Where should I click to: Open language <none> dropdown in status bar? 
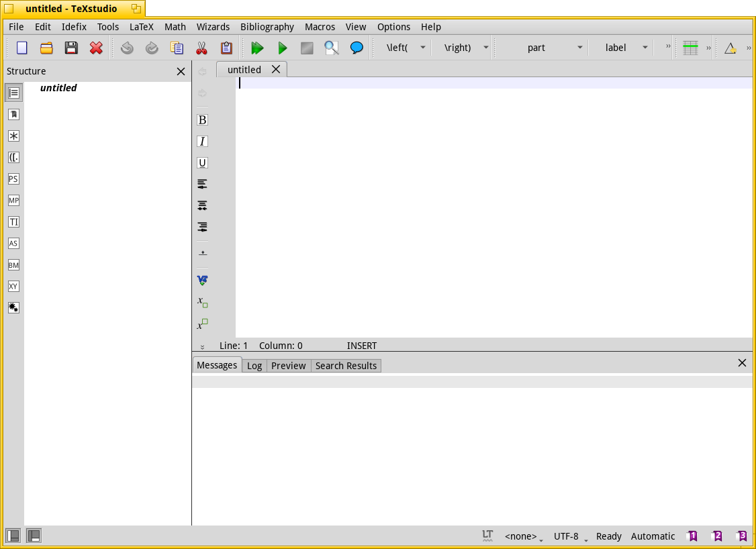click(x=524, y=536)
